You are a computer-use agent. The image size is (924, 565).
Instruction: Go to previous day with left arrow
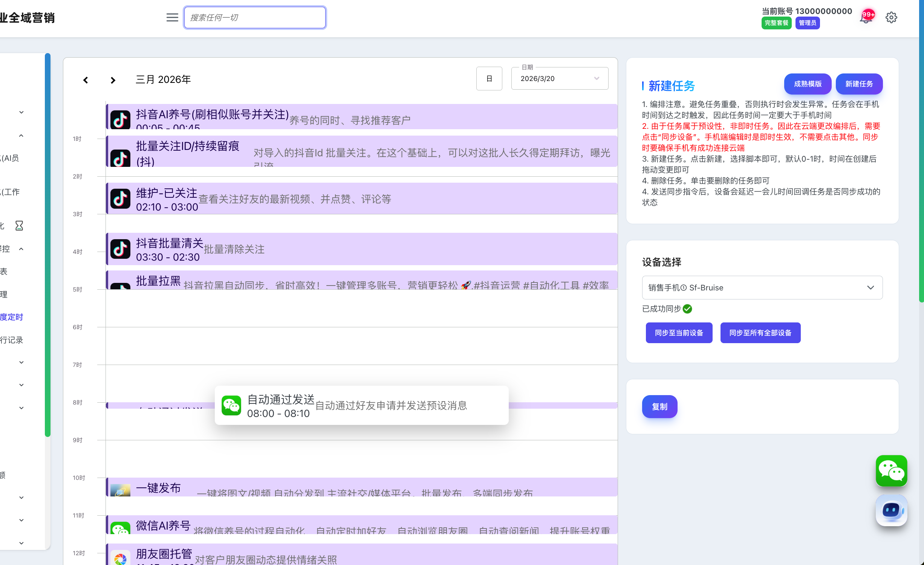[86, 80]
